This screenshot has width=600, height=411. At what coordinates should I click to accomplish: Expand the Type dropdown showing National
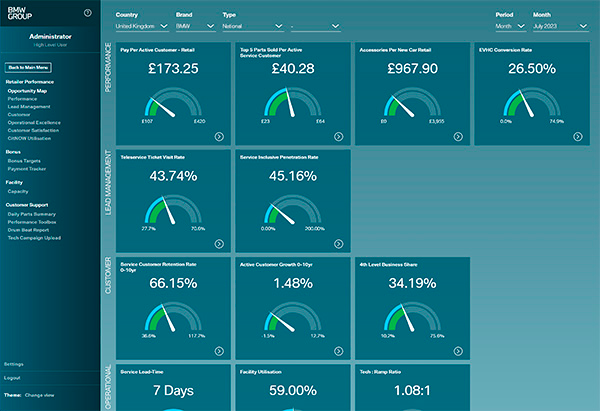click(x=253, y=26)
